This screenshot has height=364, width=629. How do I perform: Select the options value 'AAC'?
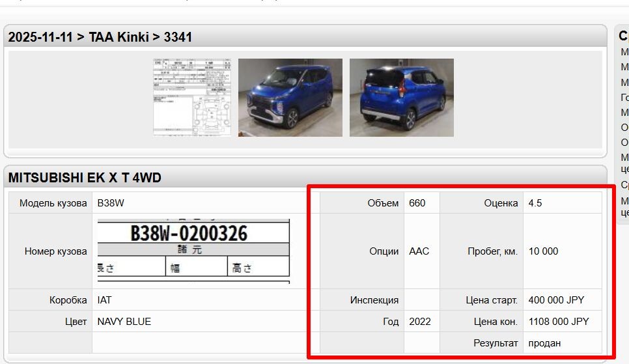(x=419, y=251)
